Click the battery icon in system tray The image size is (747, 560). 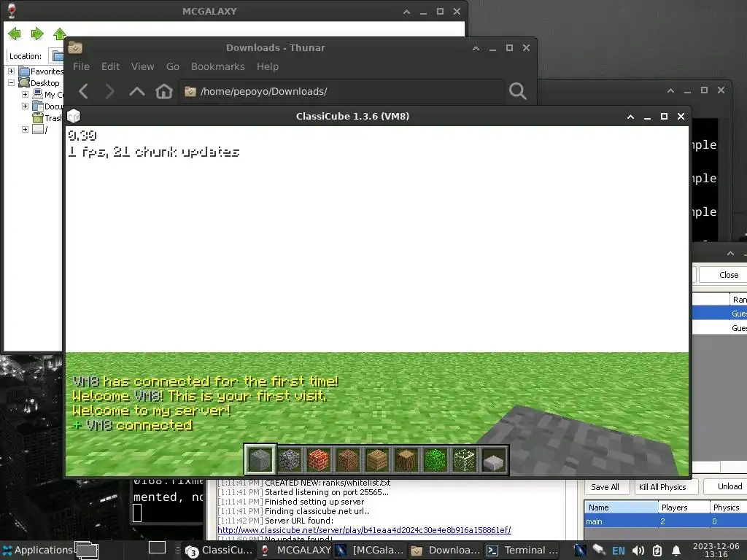(x=657, y=551)
